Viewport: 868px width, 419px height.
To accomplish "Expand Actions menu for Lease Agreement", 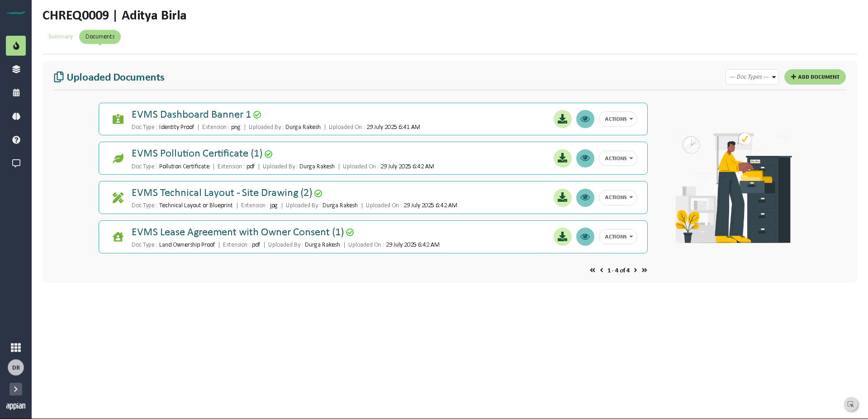I will 618,237.
